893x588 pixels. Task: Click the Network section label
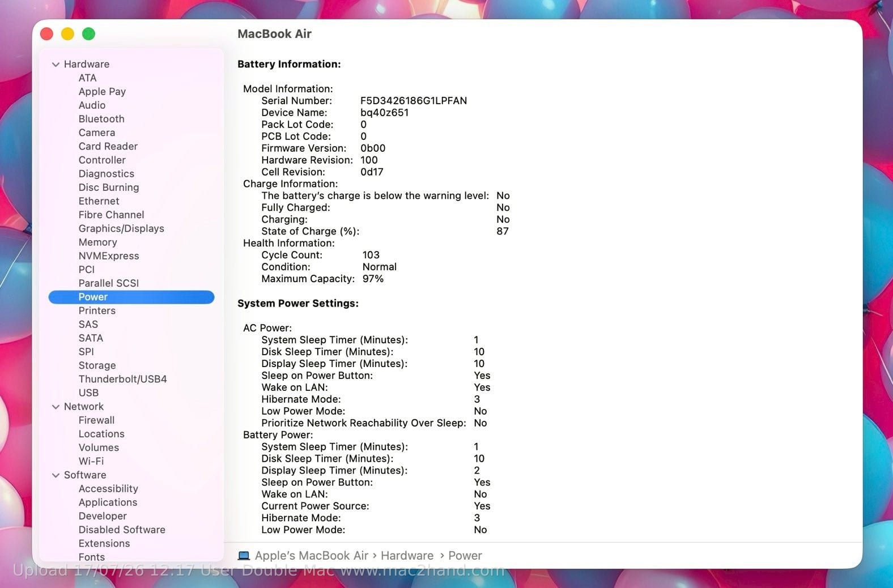[84, 406]
